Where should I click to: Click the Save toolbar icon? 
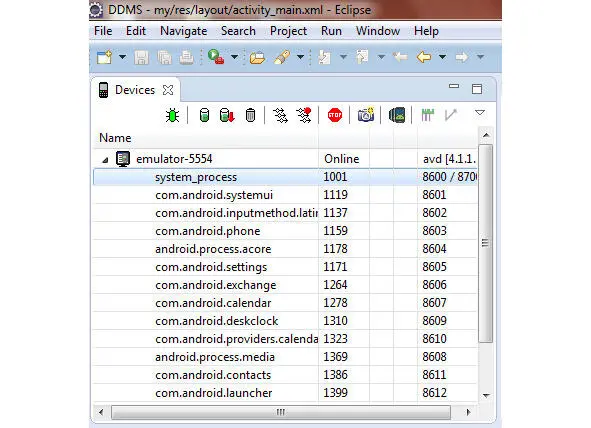[x=141, y=58]
